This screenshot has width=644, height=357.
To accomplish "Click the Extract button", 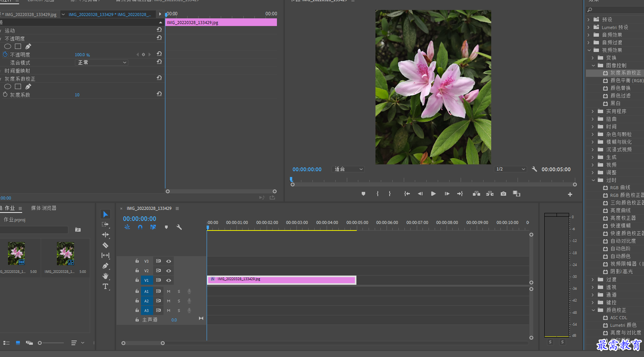I will click(x=490, y=194).
